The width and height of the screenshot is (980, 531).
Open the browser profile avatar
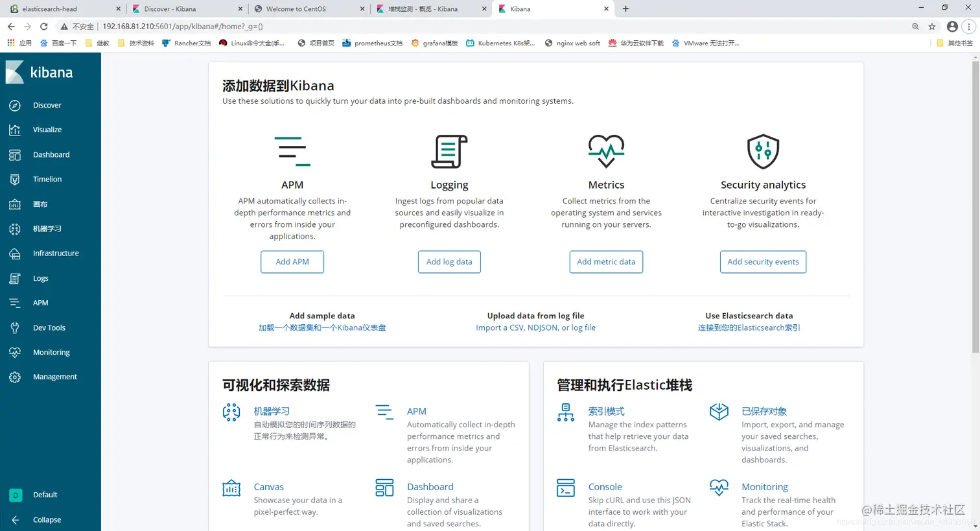coord(952,27)
